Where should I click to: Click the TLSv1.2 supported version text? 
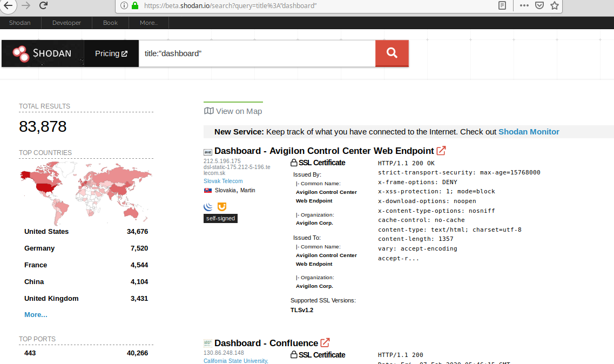302,310
